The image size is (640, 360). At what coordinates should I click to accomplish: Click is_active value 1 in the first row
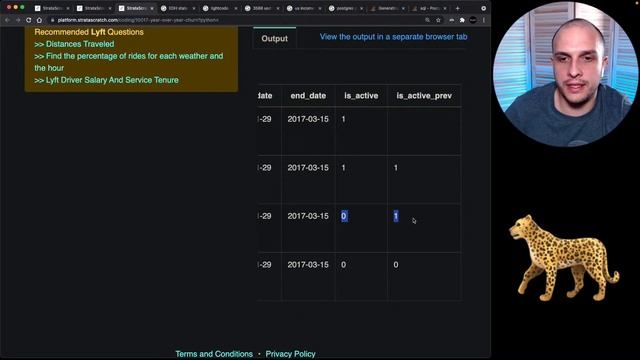click(343, 119)
